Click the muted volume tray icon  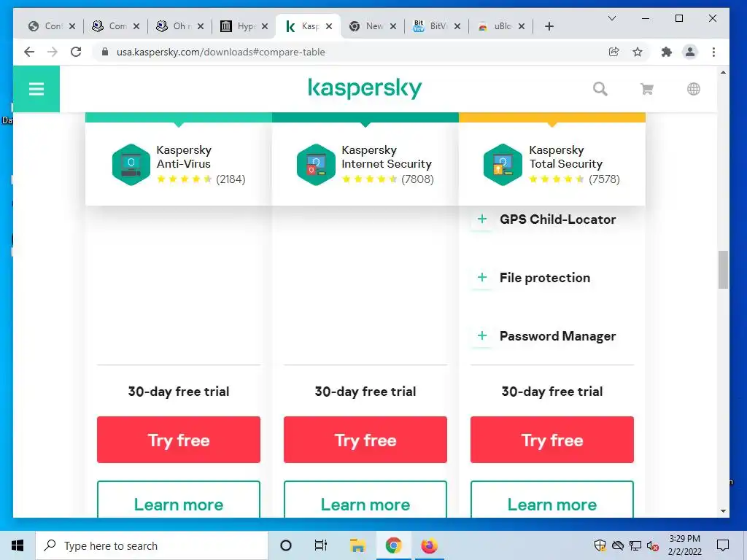653,545
